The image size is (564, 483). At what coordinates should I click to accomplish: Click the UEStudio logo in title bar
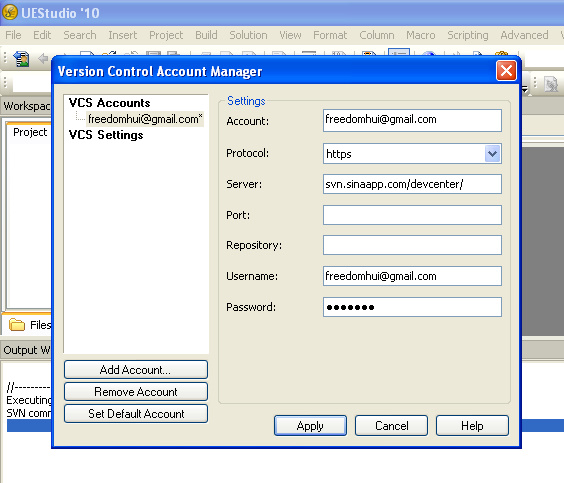click(x=10, y=12)
